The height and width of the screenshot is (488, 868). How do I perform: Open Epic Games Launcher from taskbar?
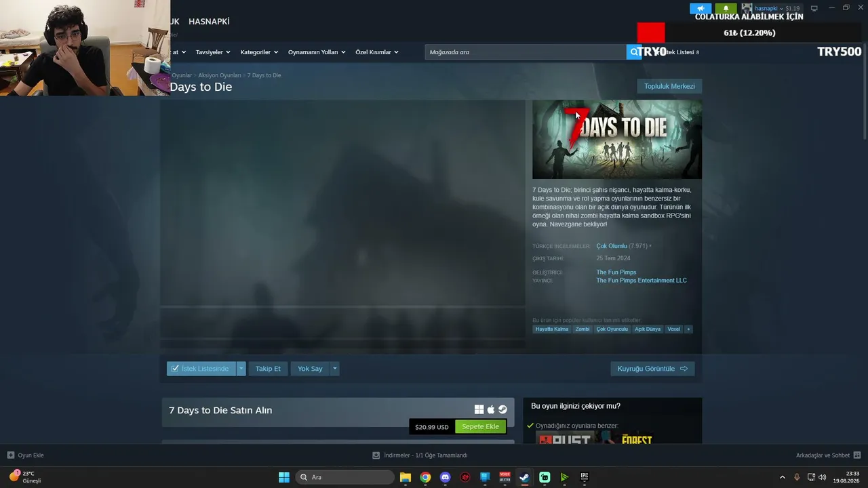tap(584, 477)
